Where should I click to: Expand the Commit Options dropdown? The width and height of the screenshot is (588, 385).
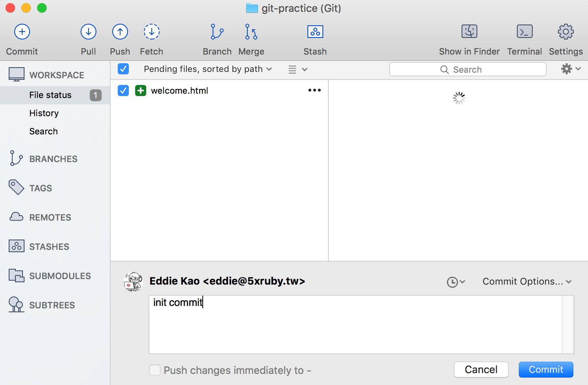(527, 281)
